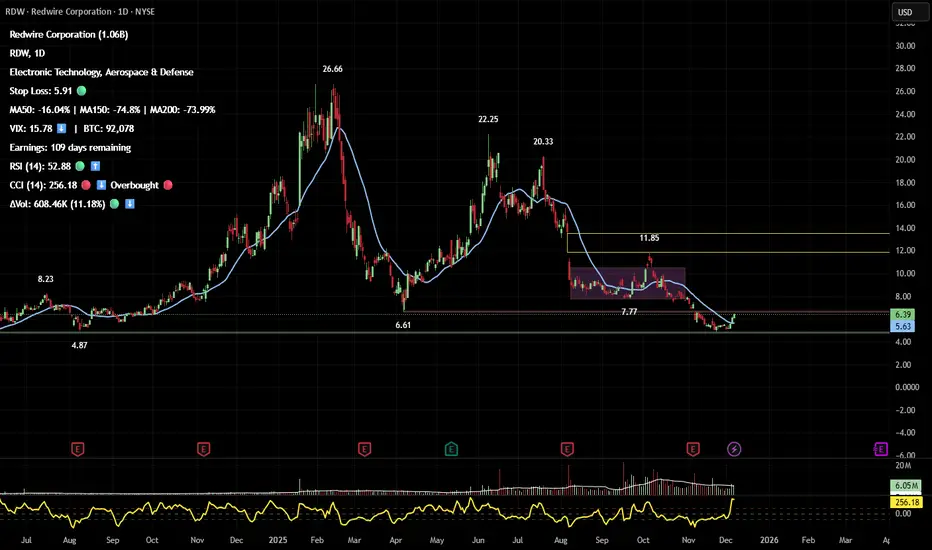932x550 pixels.
Task: Click "Redwire Corporation (1.06B)" text
Action: tap(69, 34)
